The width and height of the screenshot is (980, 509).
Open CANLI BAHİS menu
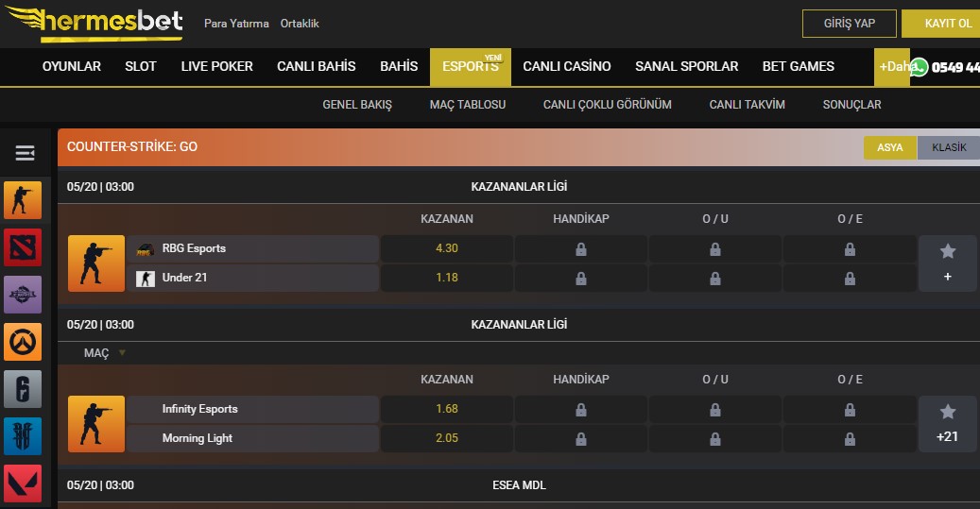point(317,66)
